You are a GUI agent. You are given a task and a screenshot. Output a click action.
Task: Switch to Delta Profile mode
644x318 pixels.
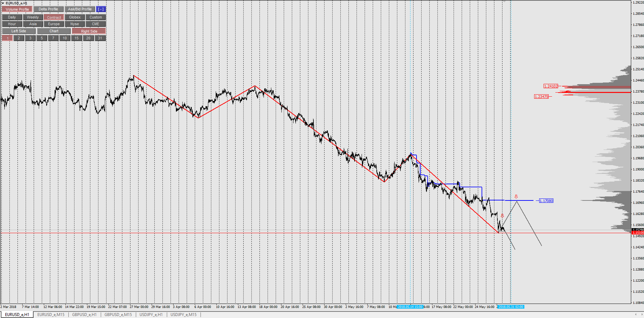point(48,9)
